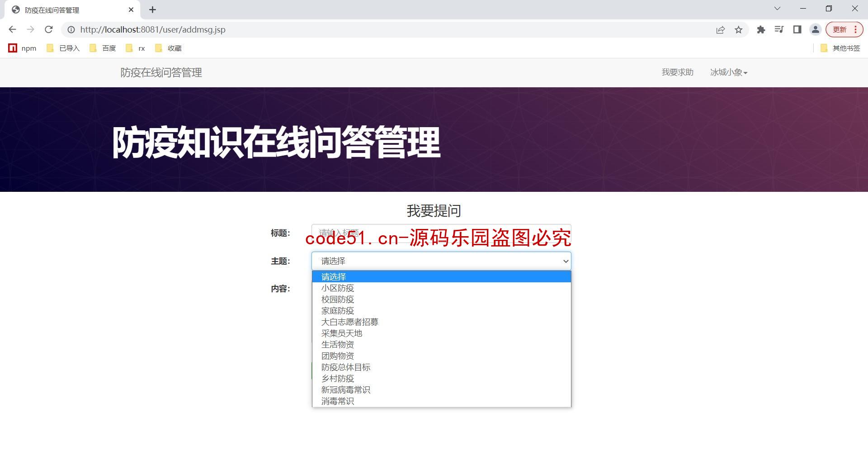Choose 团购物资 from the list
Screen dimensions: 868x466
441,356
